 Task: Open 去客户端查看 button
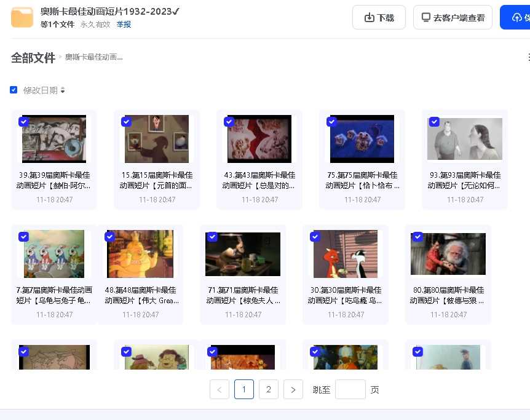[x=453, y=17]
